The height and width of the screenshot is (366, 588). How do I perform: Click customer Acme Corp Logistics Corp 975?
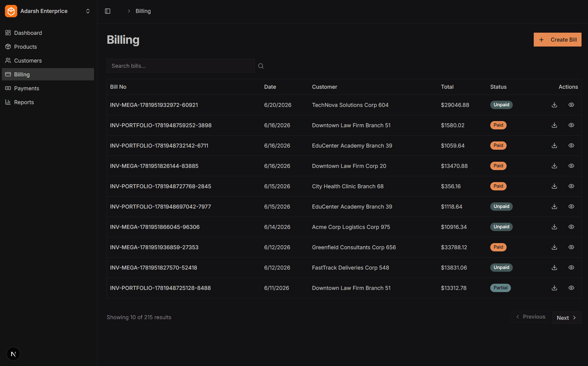coord(351,227)
